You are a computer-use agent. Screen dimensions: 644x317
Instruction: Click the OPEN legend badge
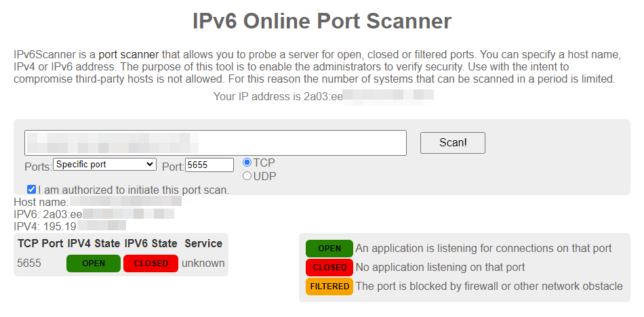(329, 249)
